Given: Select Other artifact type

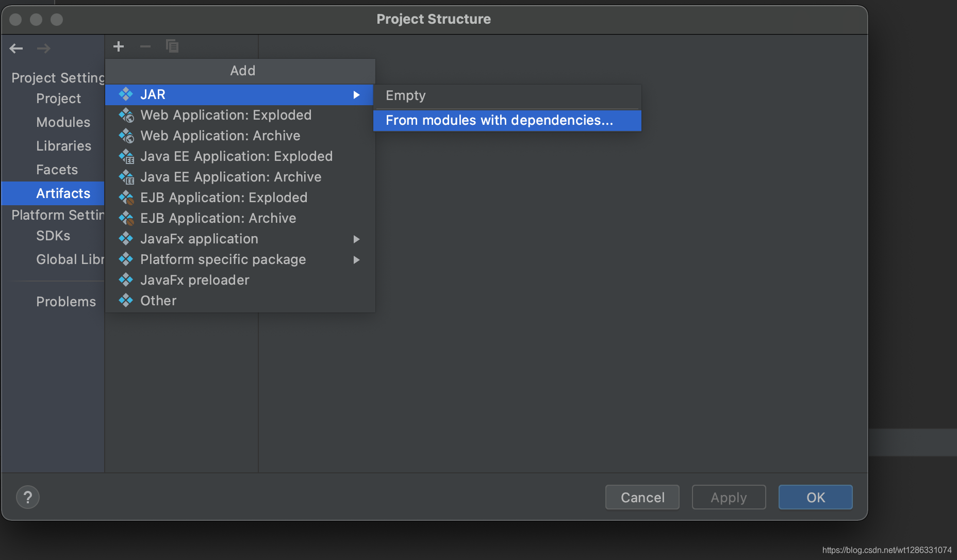Looking at the screenshot, I should [x=158, y=301].
